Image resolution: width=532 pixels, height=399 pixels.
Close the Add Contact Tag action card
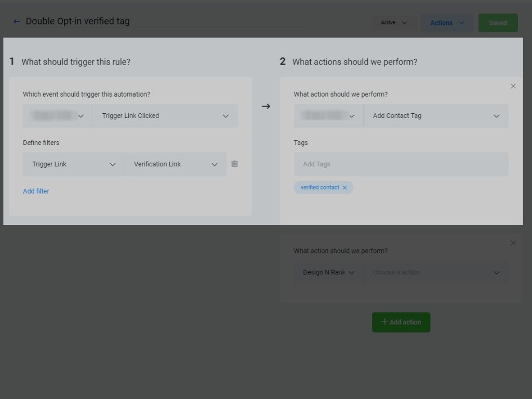click(x=513, y=86)
